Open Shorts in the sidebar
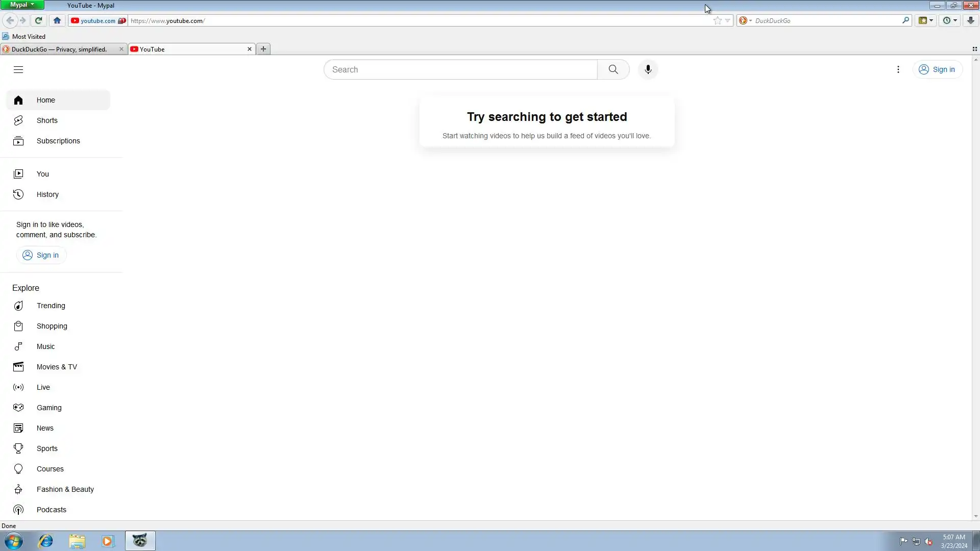This screenshot has width=980, height=551. [47, 121]
